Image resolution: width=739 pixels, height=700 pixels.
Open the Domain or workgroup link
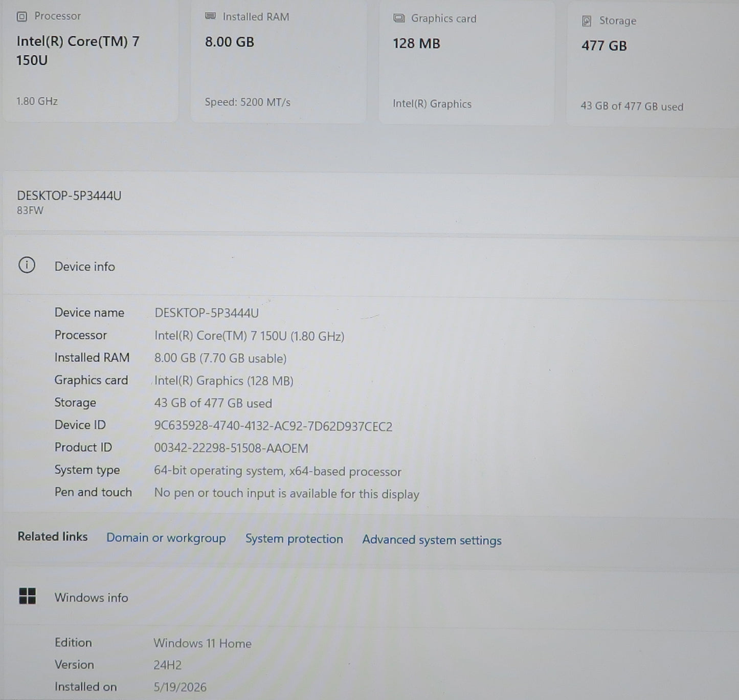[x=166, y=538]
